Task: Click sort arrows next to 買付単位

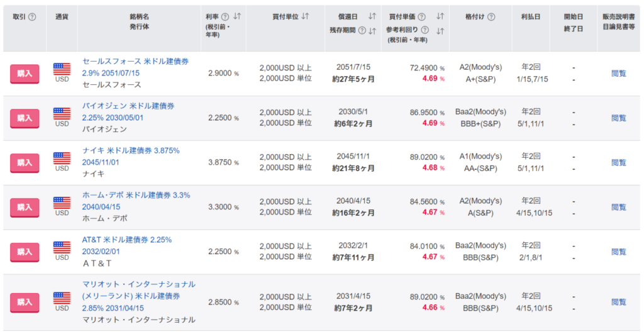Action: [x=305, y=17]
